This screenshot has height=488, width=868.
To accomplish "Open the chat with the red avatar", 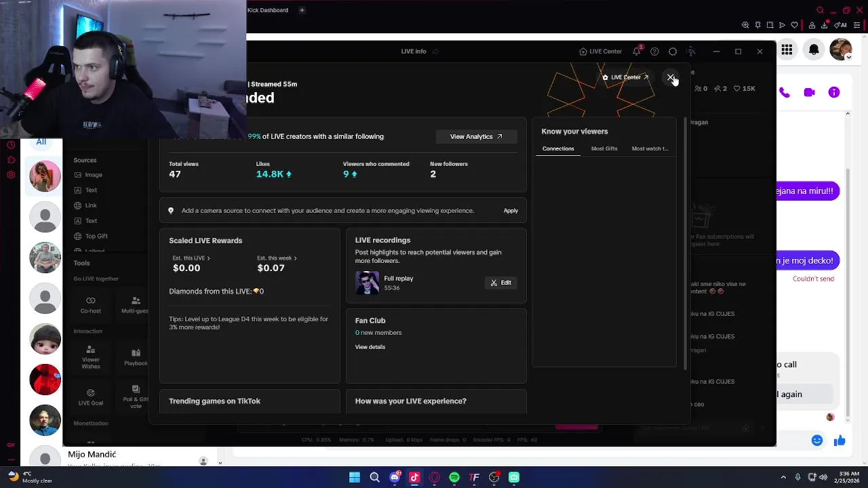I will point(45,380).
